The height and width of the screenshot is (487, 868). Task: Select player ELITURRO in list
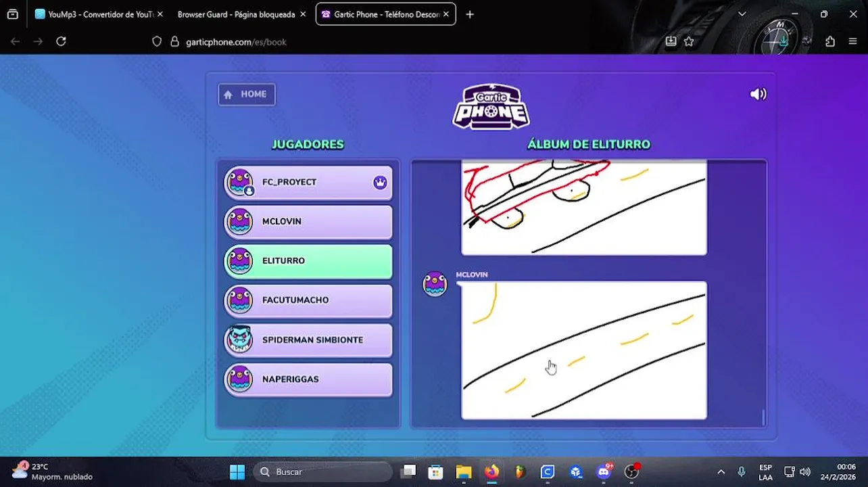click(x=308, y=261)
